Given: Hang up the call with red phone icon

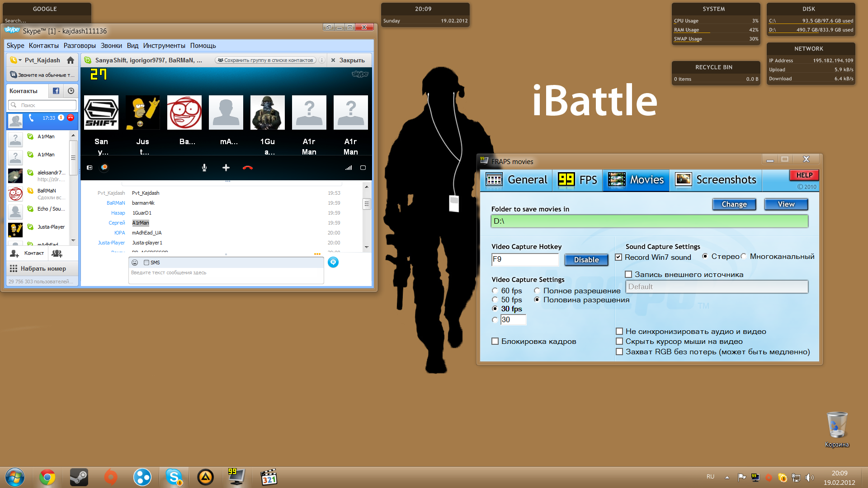Looking at the screenshot, I should pos(248,168).
